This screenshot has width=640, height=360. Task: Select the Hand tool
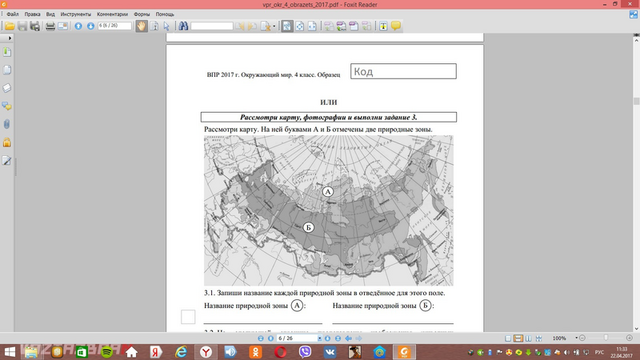(141, 26)
